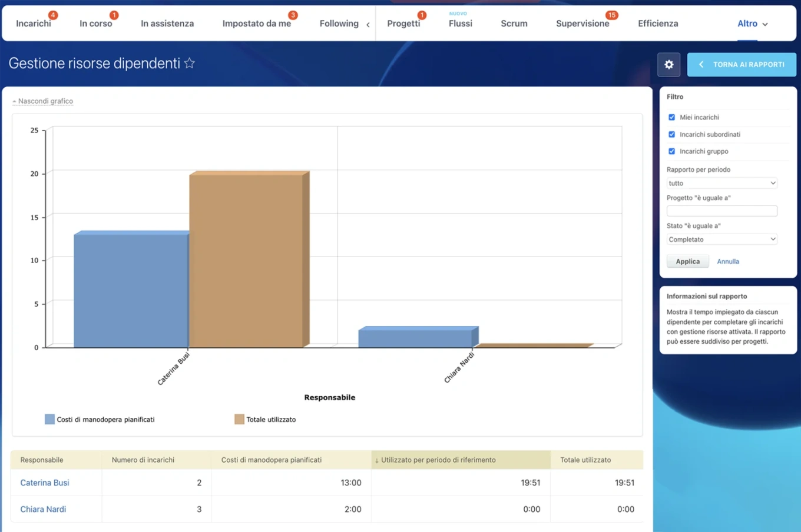The width and height of the screenshot is (801, 532).
Task: Click the star to favorite this report
Action: pyautogui.click(x=189, y=62)
